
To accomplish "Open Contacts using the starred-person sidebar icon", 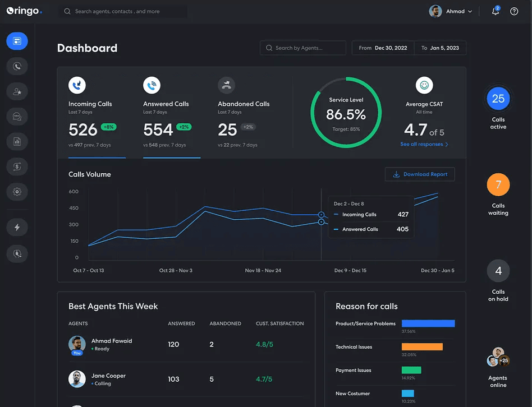I will coord(17,91).
